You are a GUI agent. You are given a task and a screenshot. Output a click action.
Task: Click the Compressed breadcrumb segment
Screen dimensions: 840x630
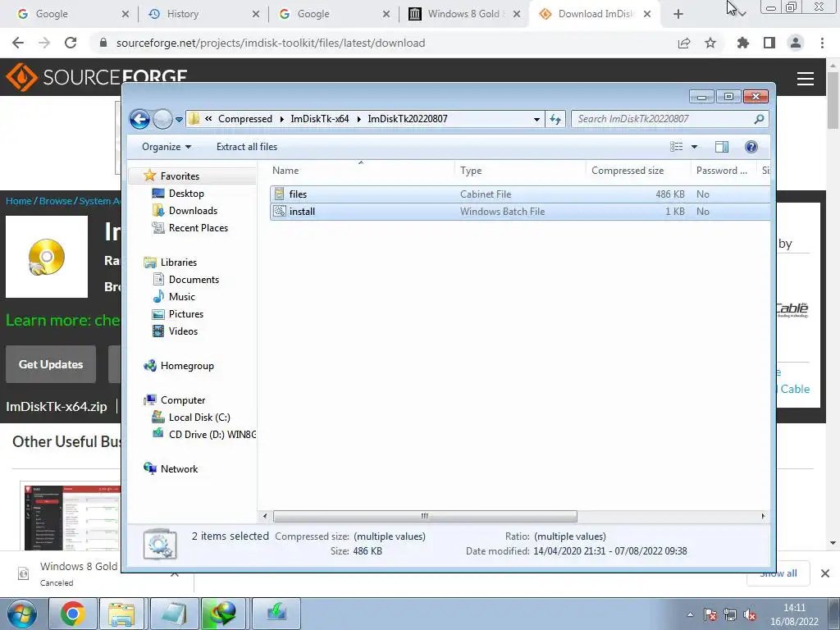click(x=244, y=119)
